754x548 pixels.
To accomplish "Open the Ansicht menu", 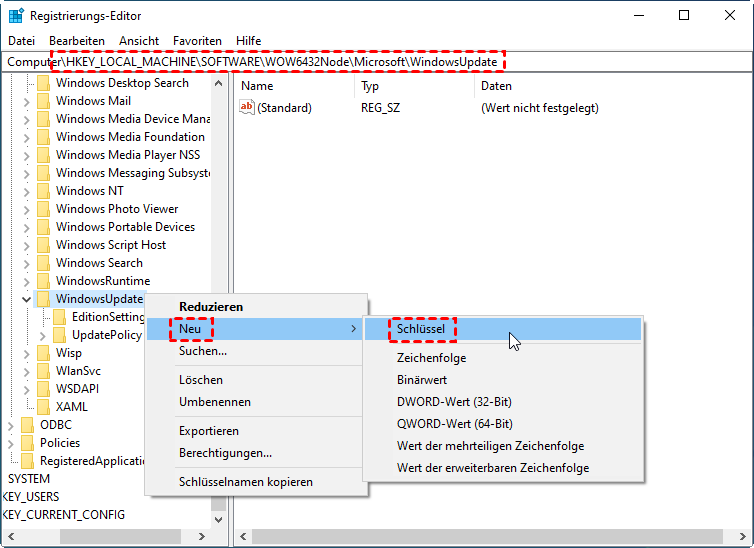I will coord(139,41).
